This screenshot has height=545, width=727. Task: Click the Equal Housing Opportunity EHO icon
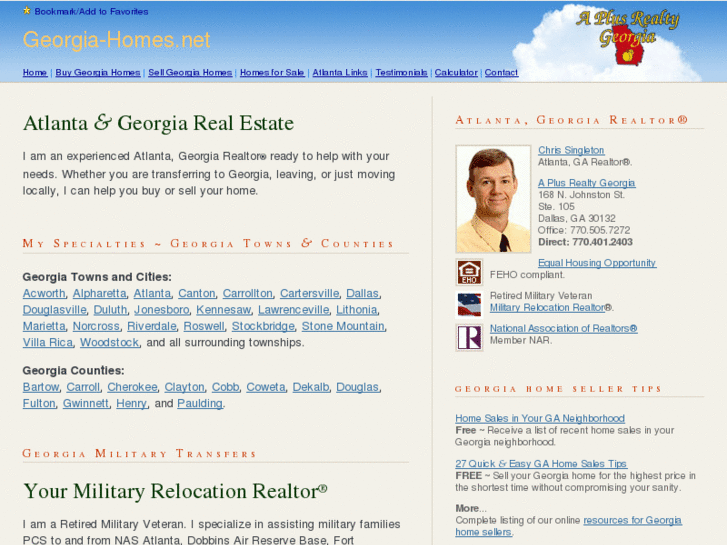[x=469, y=272]
